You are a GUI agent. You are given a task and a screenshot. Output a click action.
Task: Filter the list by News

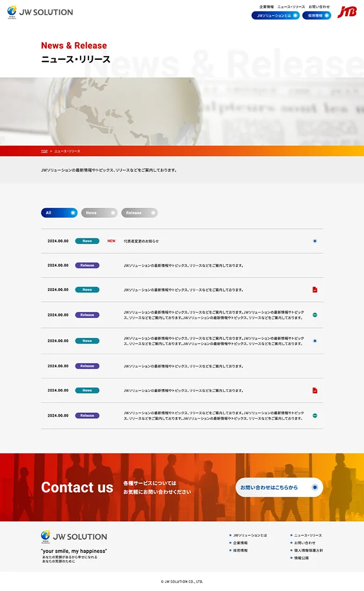tap(99, 212)
